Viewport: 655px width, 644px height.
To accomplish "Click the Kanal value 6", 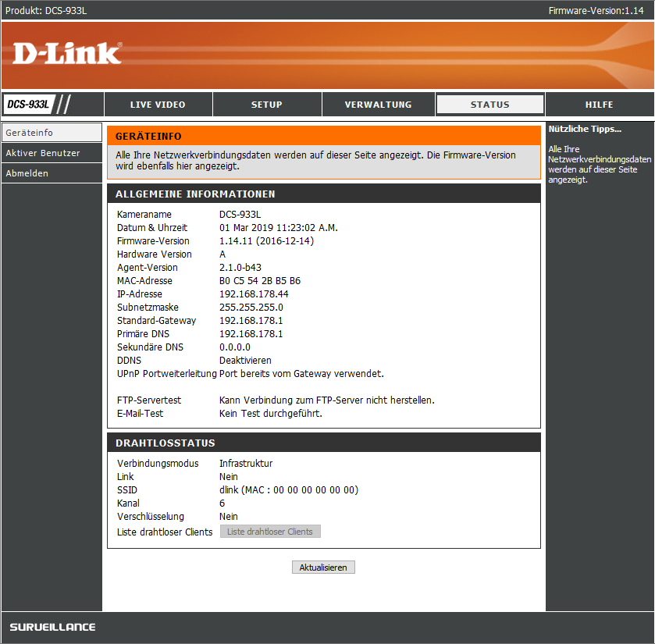I will click(x=222, y=503).
